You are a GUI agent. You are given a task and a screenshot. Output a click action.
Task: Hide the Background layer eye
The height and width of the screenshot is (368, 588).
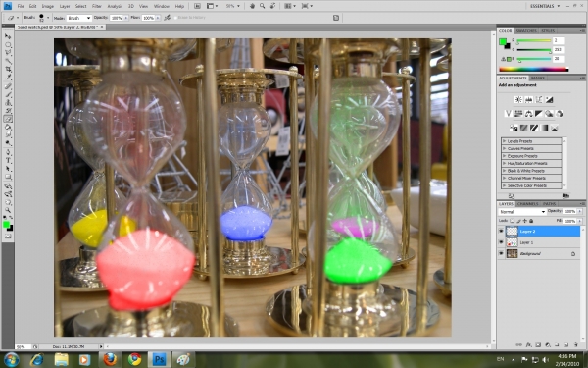click(501, 254)
